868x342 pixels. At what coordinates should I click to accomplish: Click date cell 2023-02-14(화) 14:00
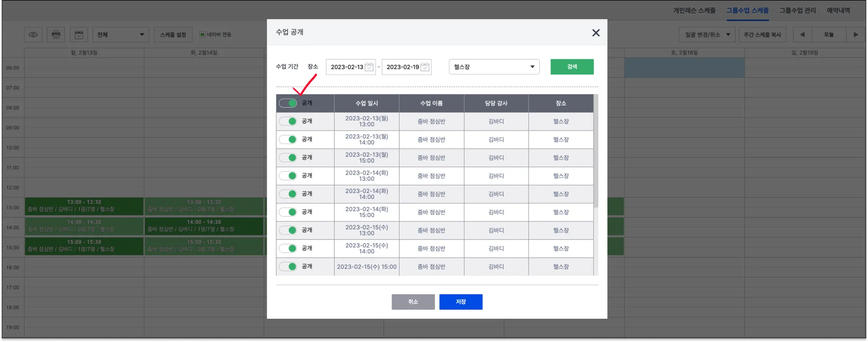[x=367, y=194]
